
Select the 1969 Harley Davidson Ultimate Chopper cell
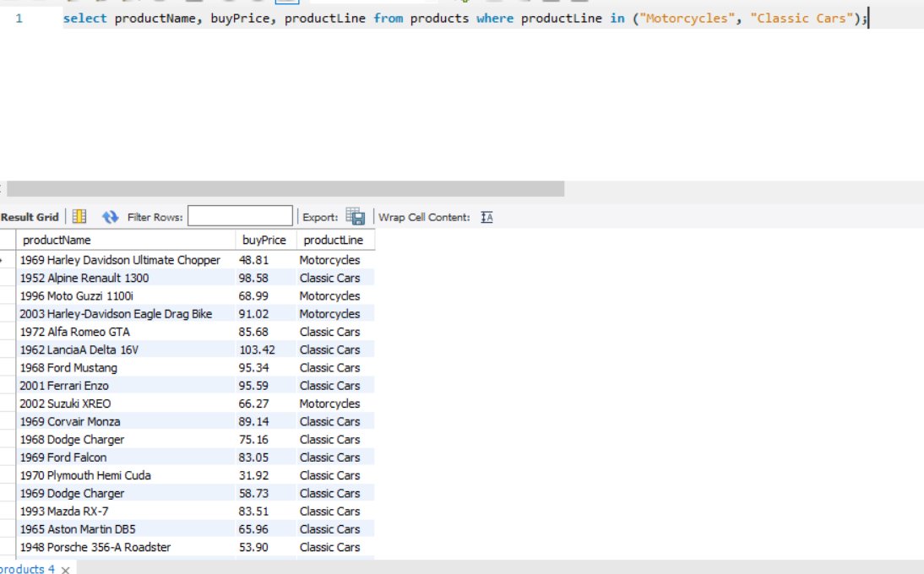tap(126, 260)
